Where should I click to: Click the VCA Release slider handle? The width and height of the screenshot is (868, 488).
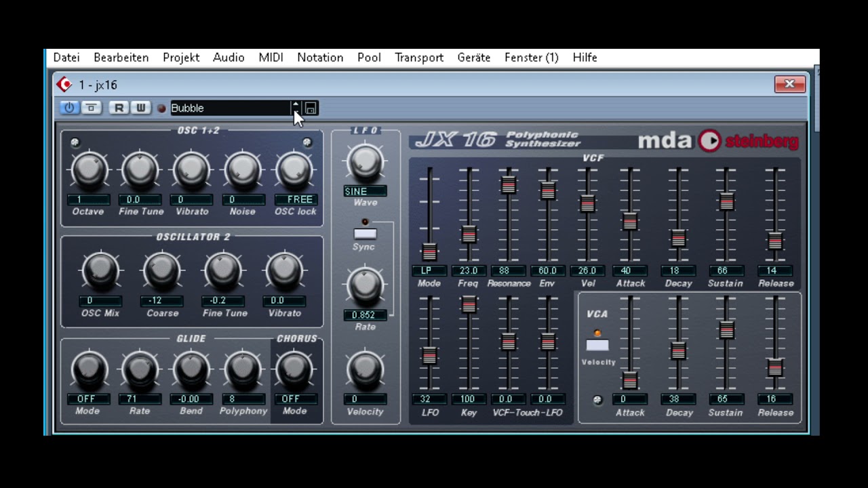(775, 367)
